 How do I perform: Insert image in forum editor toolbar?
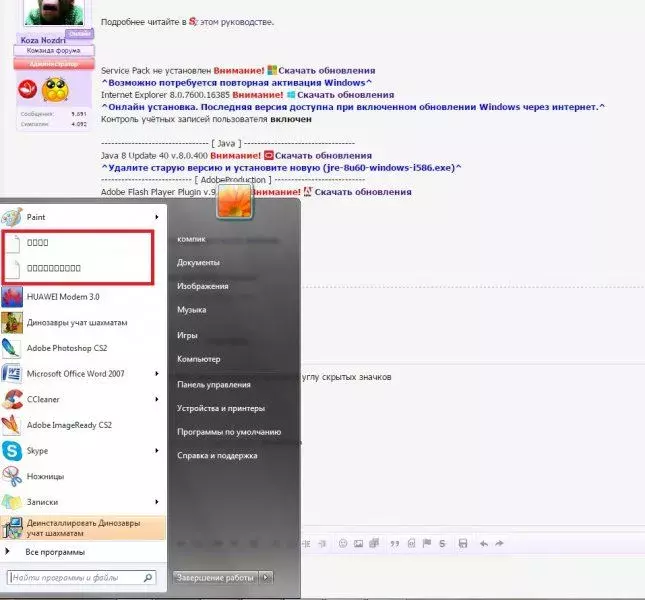[359, 544]
